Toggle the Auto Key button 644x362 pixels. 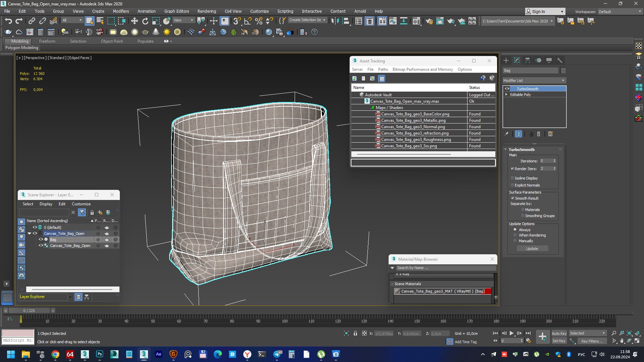(x=559, y=333)
